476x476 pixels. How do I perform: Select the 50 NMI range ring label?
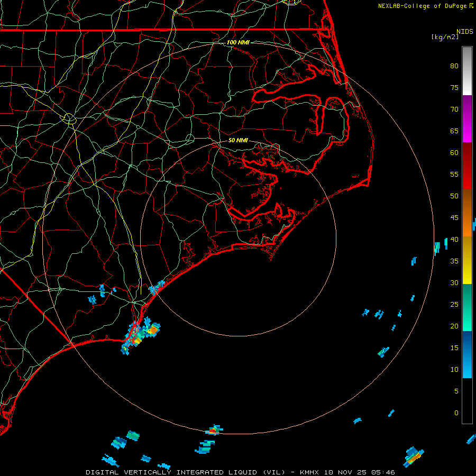point(238,140)
